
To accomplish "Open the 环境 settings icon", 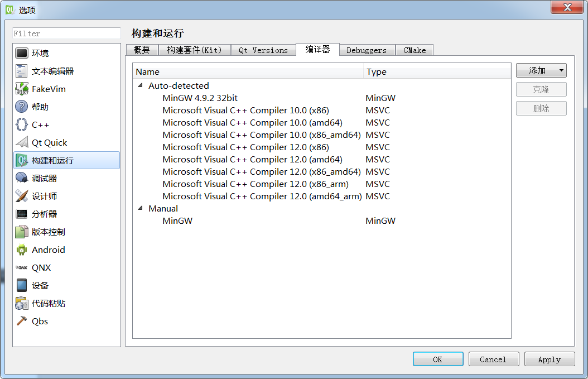I will tap(21, 53).
